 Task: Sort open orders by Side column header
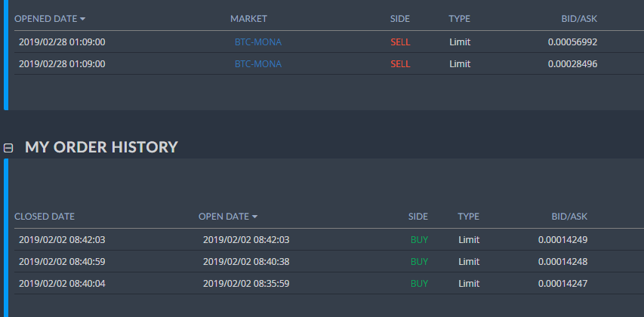point(400,18)
